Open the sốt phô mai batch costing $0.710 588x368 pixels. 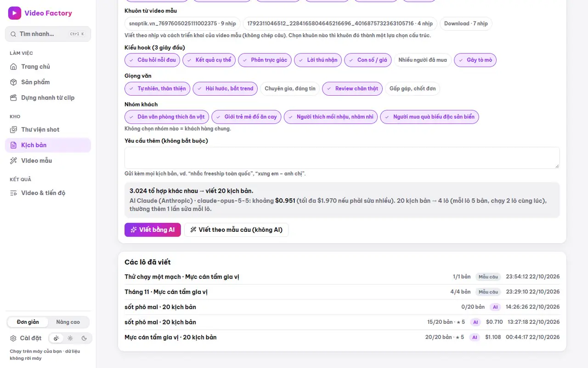[342, 322]
